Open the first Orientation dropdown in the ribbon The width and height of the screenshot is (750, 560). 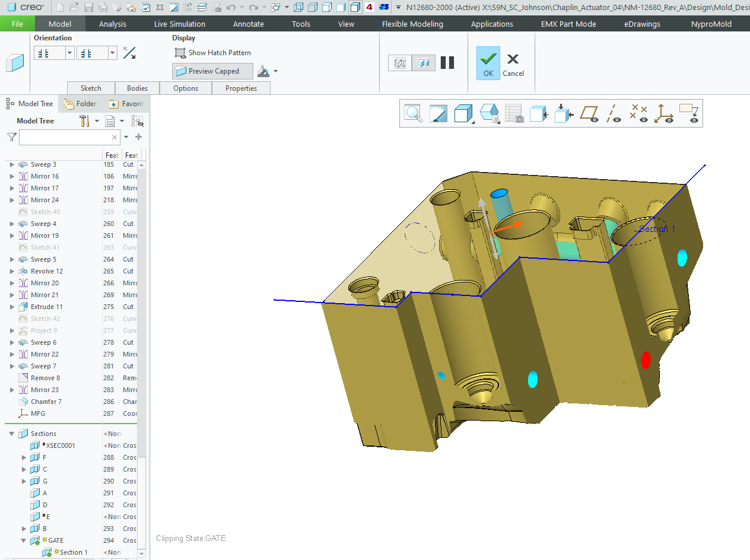point(69,52)
